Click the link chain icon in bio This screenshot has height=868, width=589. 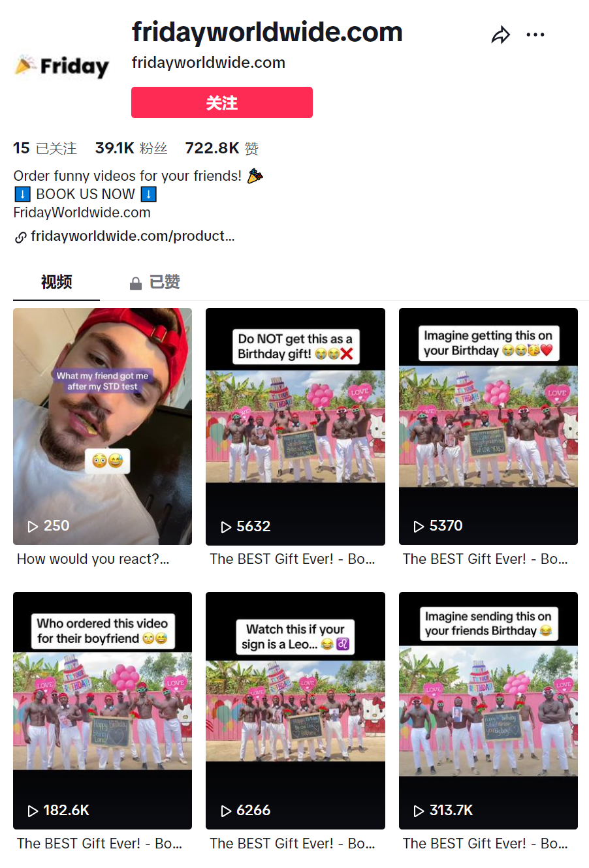(21, 237)
